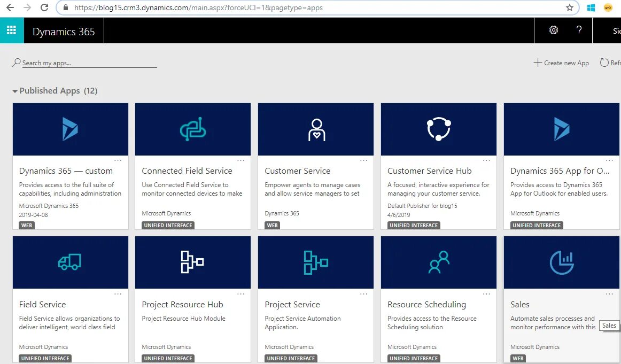This screenshot has height=364, width=621.
Task: Open the Dynamics 365 — custom app title
Action: (66, 171)
